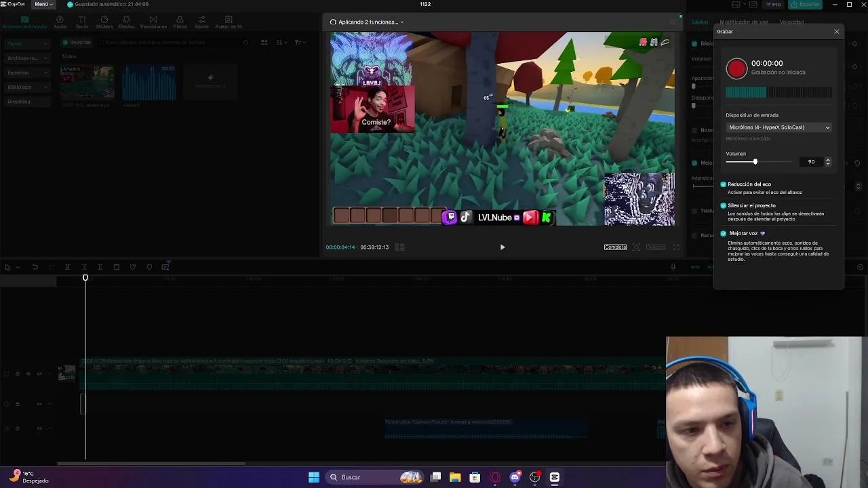Play the preview video
The image size is (868, 488).
[502, 247]
